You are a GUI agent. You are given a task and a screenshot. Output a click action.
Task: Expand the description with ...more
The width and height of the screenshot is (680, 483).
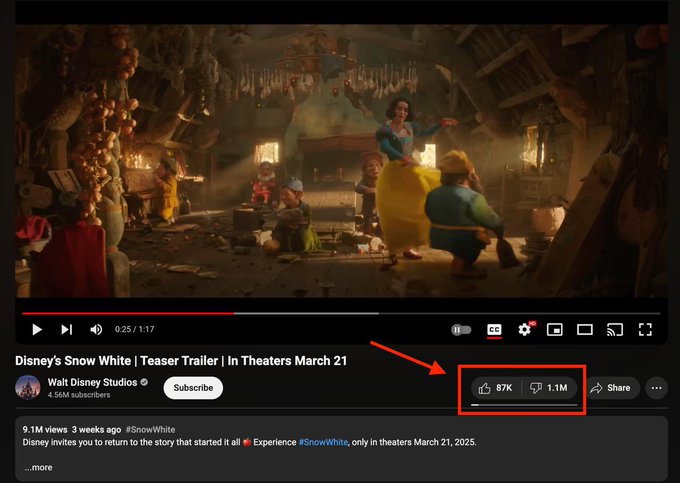point(38,467)
